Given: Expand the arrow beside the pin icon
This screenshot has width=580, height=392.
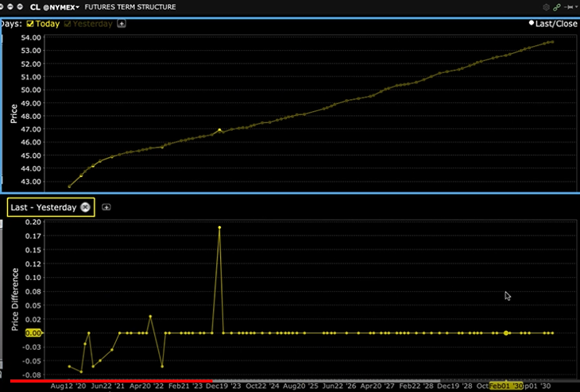Looking at the screenshot, I should click(x=575, y=7).
